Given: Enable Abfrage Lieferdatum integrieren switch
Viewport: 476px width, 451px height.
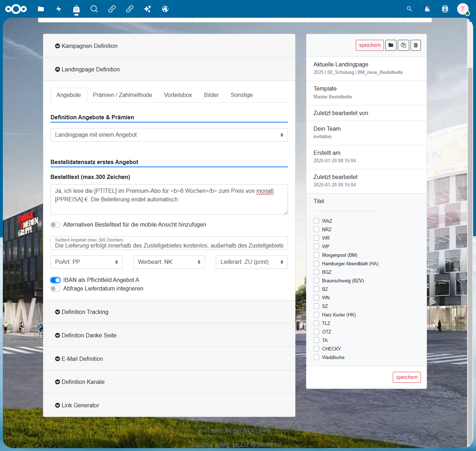Looking at the screenshot, I should (55, 289).
